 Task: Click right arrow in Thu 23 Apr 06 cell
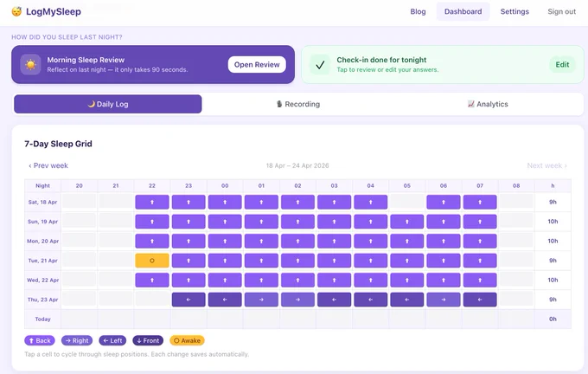click(444, 300)
